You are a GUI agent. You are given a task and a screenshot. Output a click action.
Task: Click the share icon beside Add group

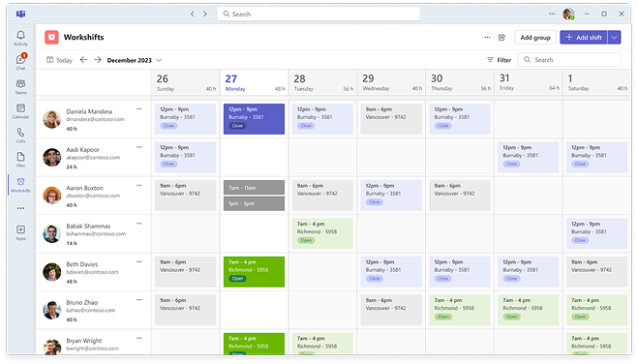501,38
